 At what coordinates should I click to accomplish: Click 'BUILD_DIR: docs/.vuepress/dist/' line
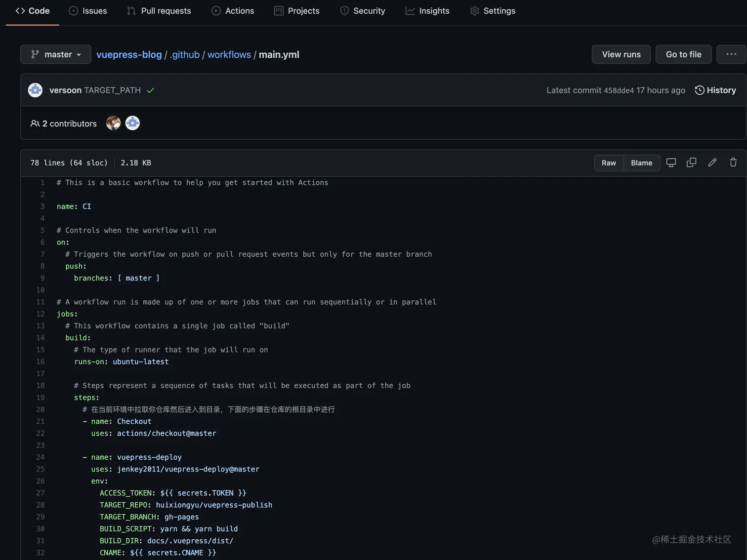tap(166, 541)
